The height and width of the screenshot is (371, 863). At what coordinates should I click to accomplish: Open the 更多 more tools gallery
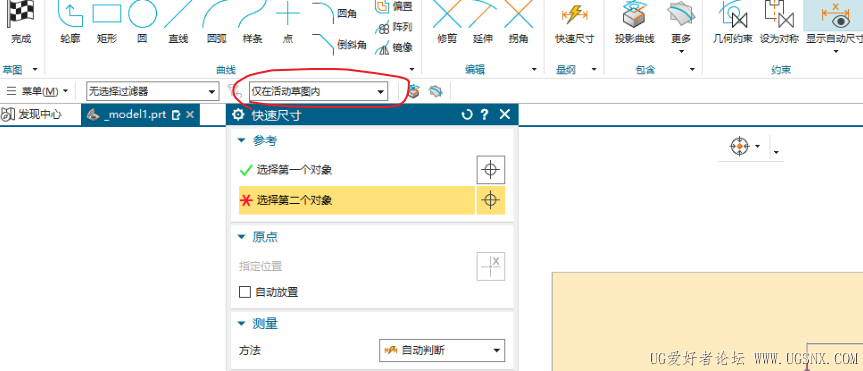coord(681,26)
